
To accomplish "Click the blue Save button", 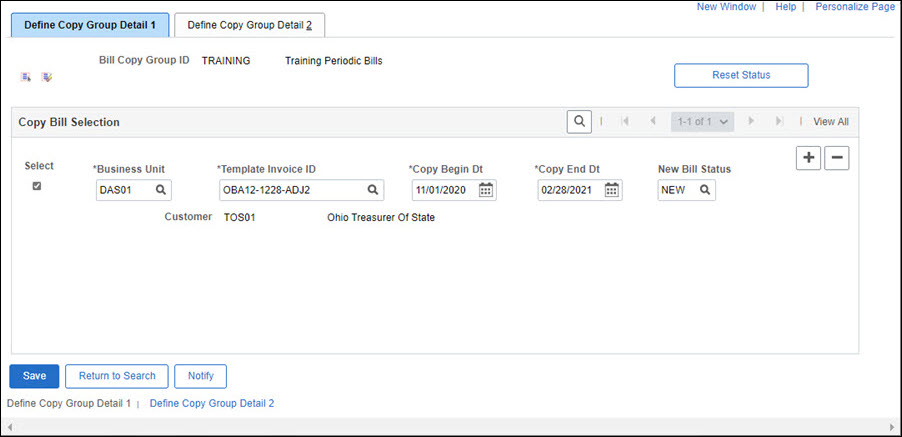I will (x=34, y=376).
